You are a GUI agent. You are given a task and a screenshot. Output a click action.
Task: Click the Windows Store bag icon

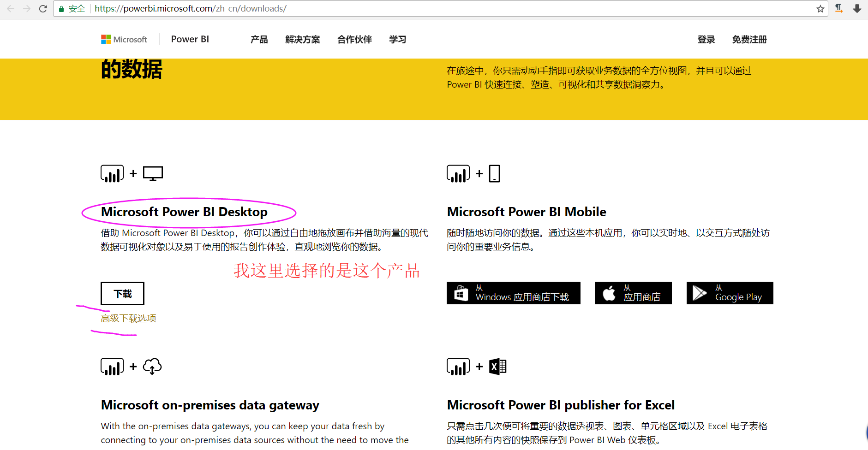click(461, 293)
